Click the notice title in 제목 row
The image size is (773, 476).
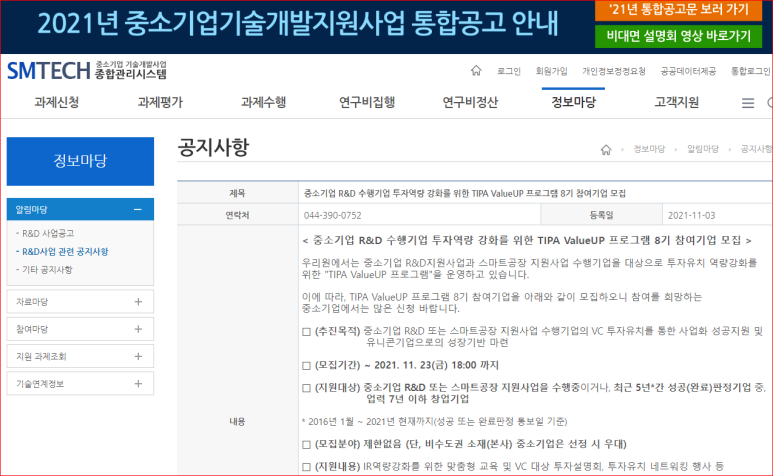(x=464, y=193)
